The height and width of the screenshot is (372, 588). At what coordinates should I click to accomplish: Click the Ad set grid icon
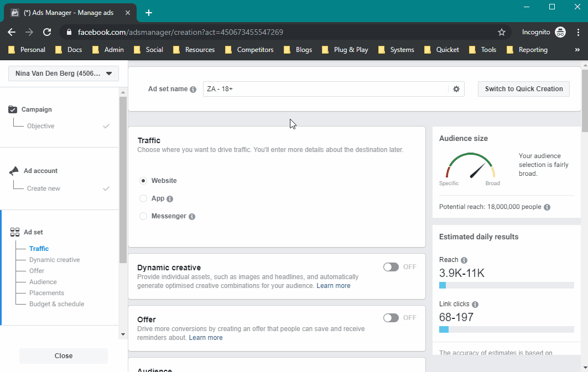[x=14, y=232]
